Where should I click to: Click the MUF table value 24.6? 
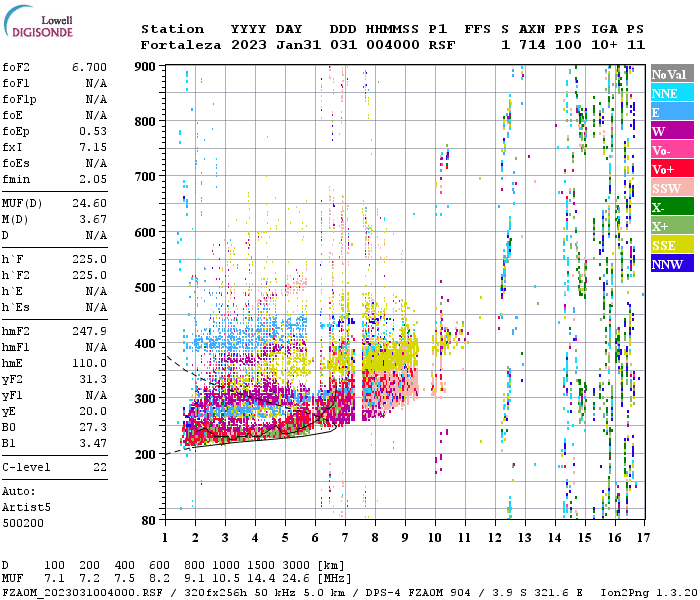pos(296,578)
